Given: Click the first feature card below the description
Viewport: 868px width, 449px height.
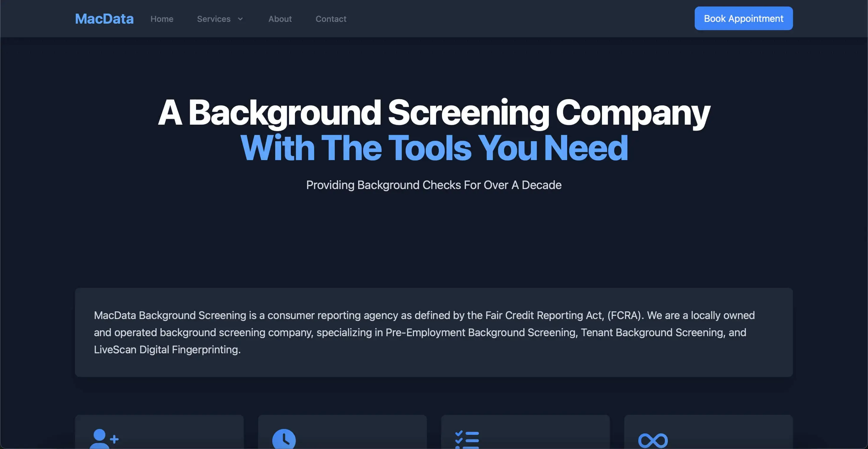Looking at the screenshot, I should tap(159, 435).
